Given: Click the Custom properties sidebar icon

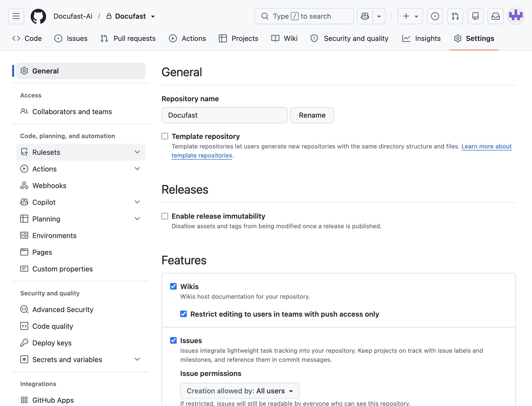Looking at the screenshot, I should (24, 269).
